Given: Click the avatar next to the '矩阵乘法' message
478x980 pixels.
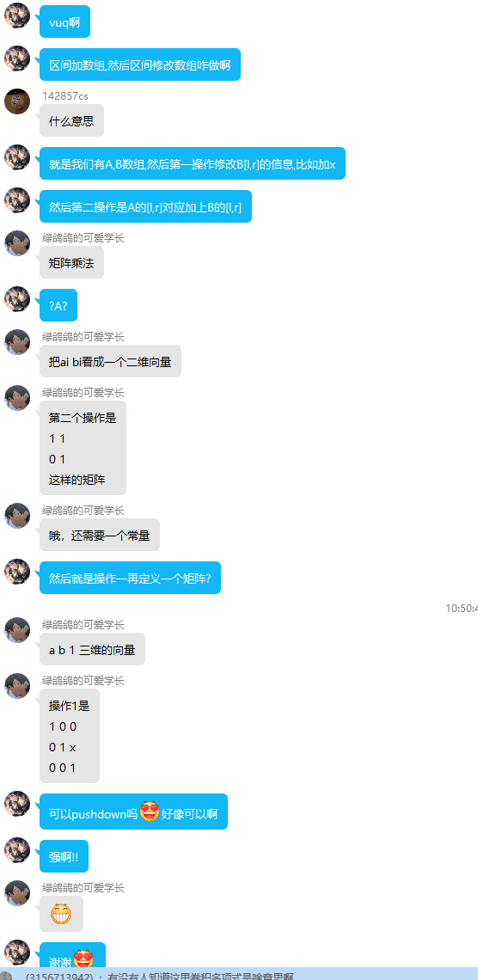Looking at the screenshot, I should 17,243.
